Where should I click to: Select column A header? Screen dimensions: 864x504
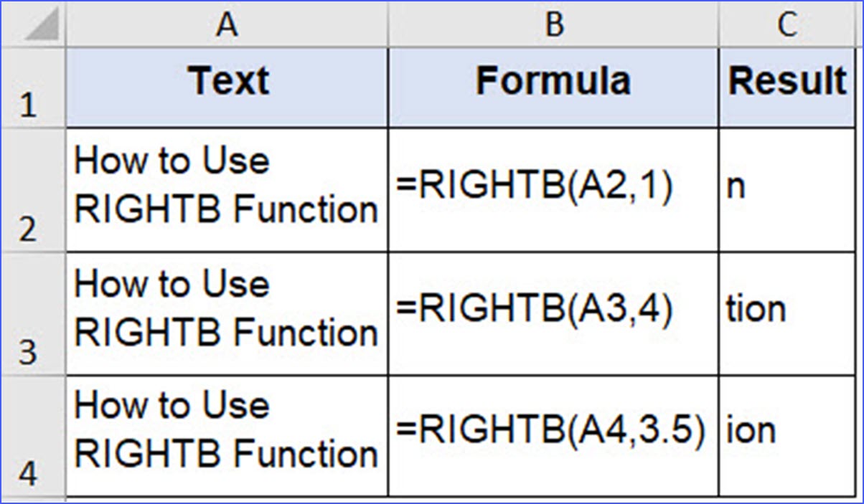(227, 26)
